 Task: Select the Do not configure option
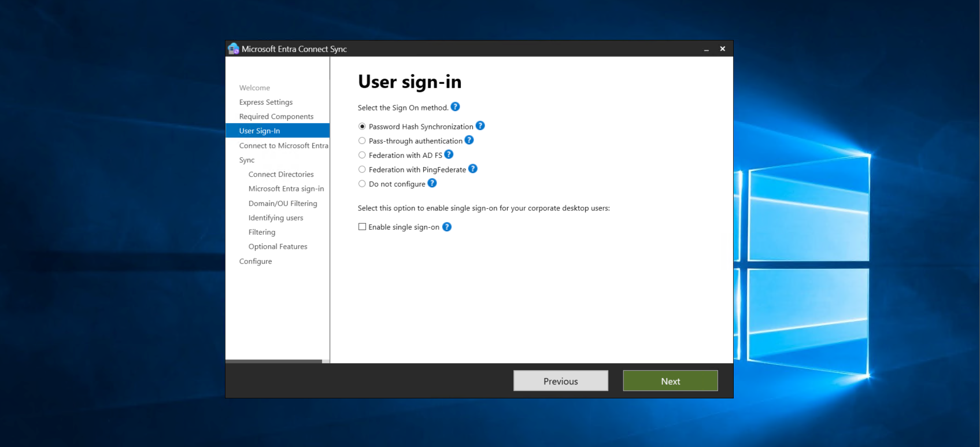(362, 184)
